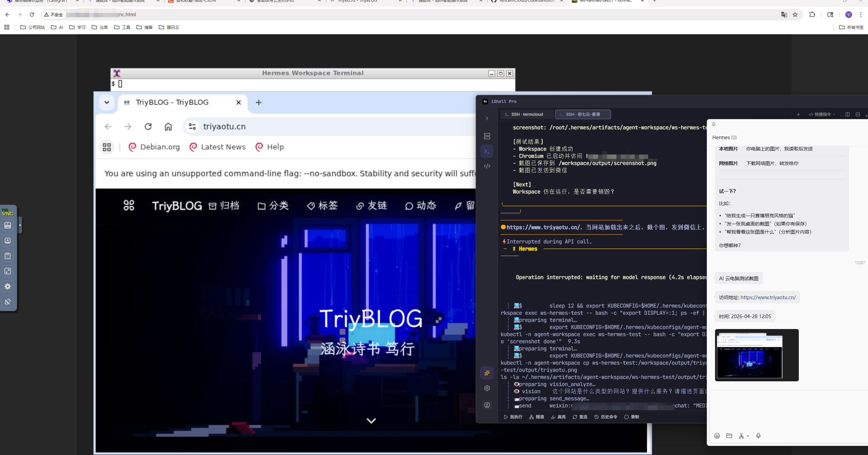Click 隧道 in iShell bottom bar
The image size is (868, 455).
[x=537, y=417]
